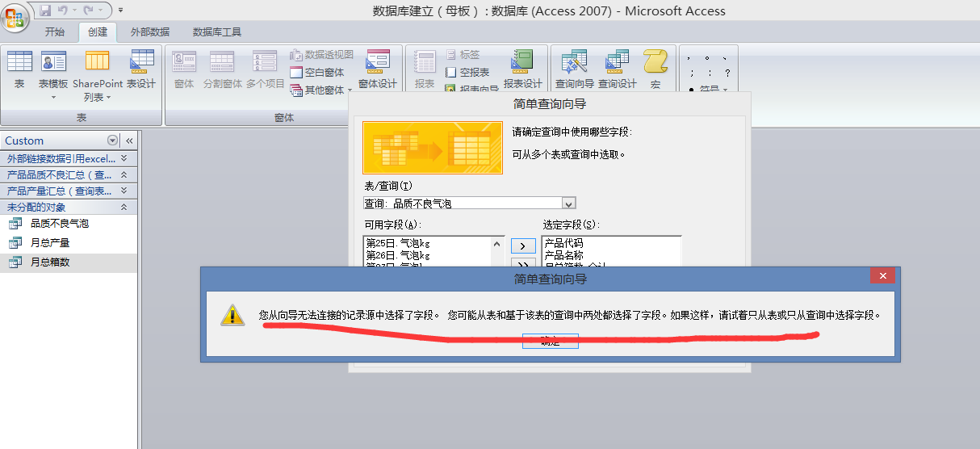Screen dimensions: 980x449
Task: Click 空报表 blank report button
Action: [x=467, y=72]
